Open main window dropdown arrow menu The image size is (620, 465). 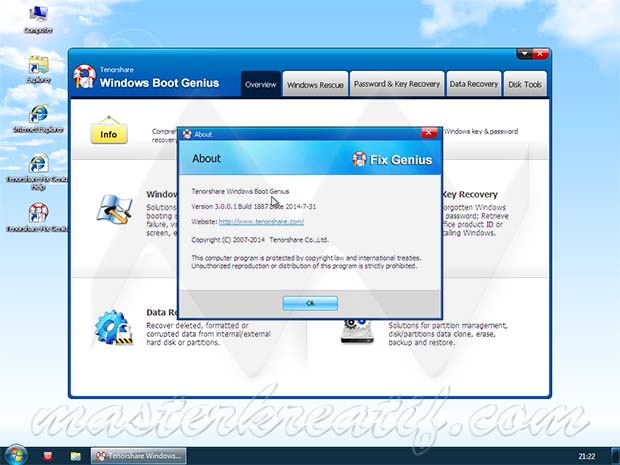coord(525,54)
